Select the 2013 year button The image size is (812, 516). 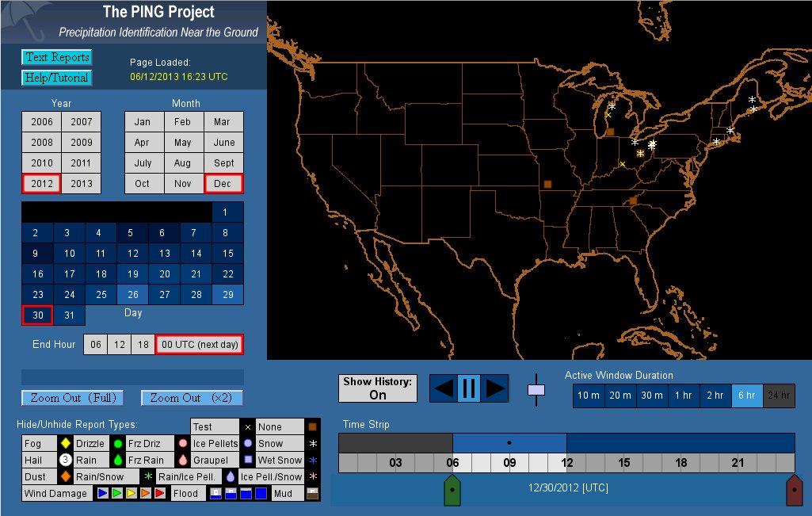pyautogui.click(x=82, y=184)
